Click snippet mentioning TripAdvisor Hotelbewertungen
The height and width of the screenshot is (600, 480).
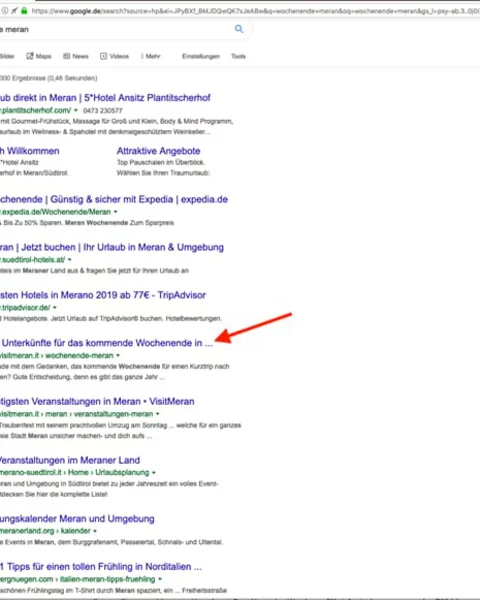point(111,318)
